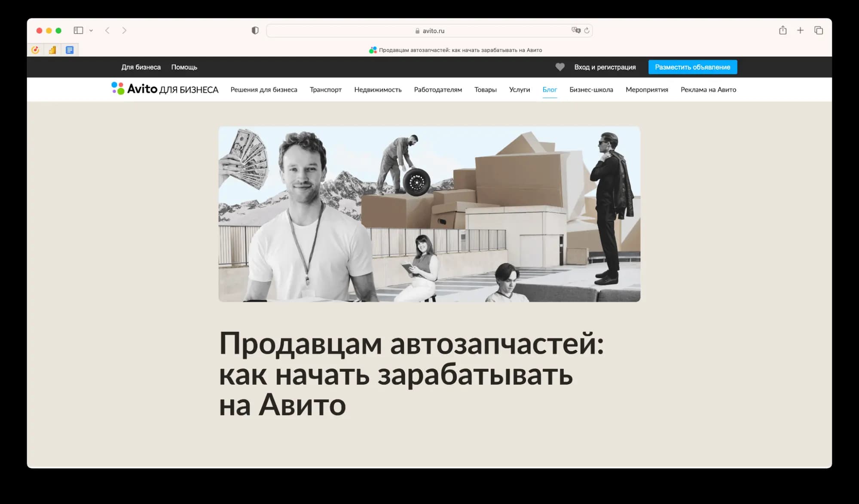This screenshot has width=859, height=504.
Task: Open the pinned Yandex Music tab icon
Action: [35, 49]
